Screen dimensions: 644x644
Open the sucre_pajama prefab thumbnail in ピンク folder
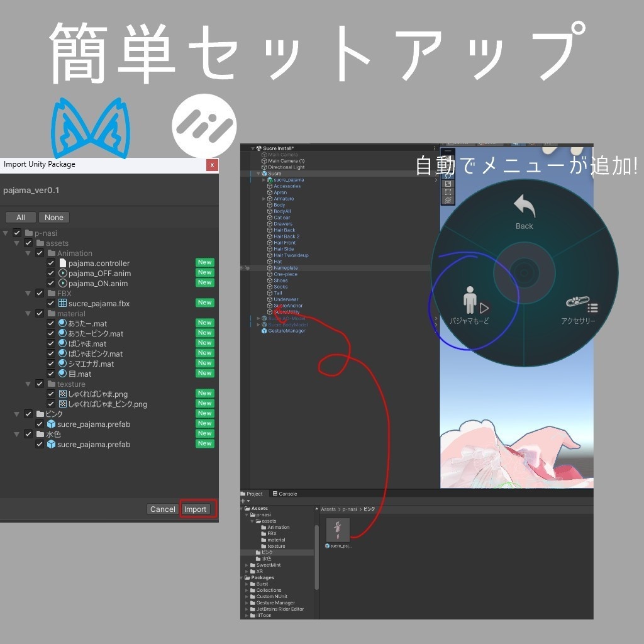(x=338, y=530)
